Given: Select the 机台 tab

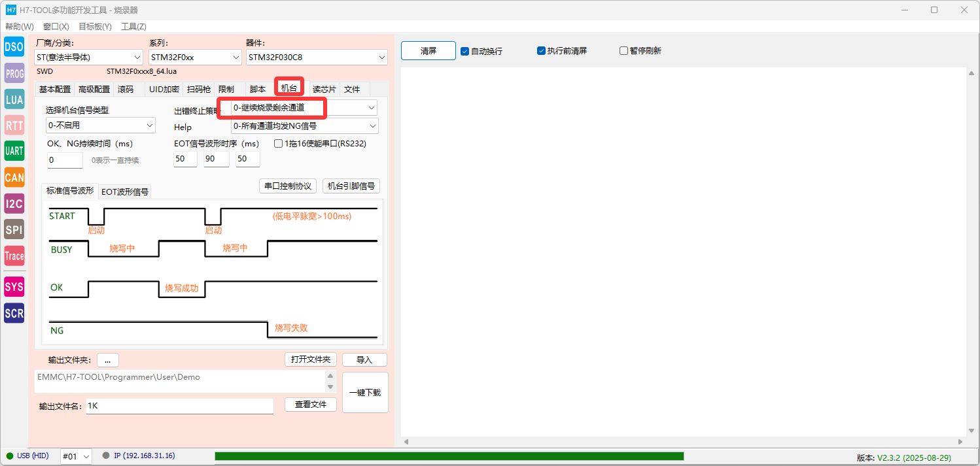Looking at the screenshot, I should click(289, 88).
